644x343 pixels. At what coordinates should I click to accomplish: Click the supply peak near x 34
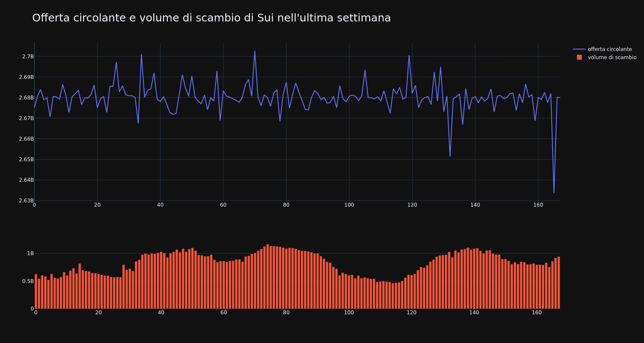tap(141, 54)
